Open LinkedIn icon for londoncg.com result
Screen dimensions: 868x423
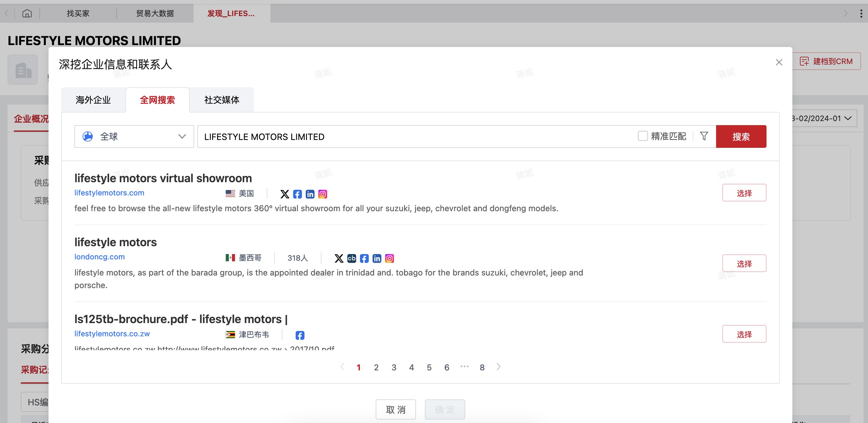point(377,258)
